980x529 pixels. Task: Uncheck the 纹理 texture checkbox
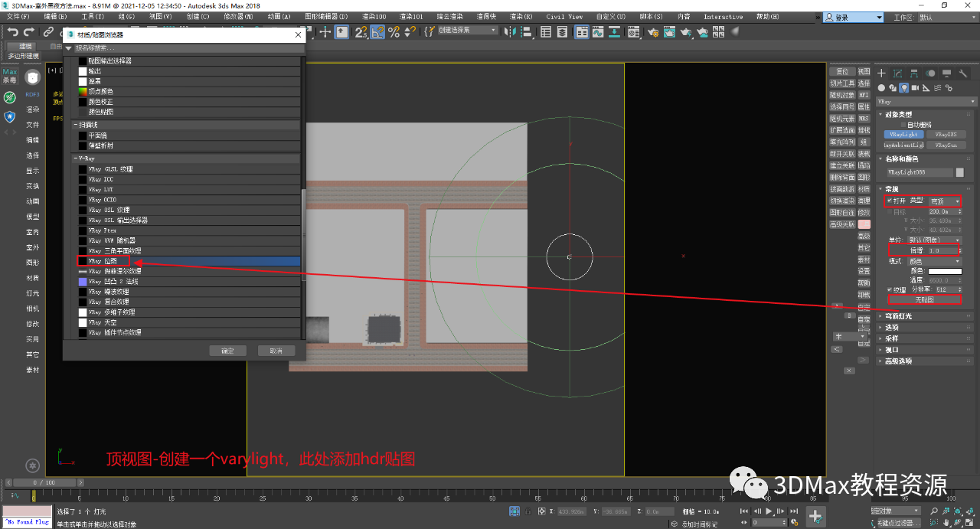[890, 289]
